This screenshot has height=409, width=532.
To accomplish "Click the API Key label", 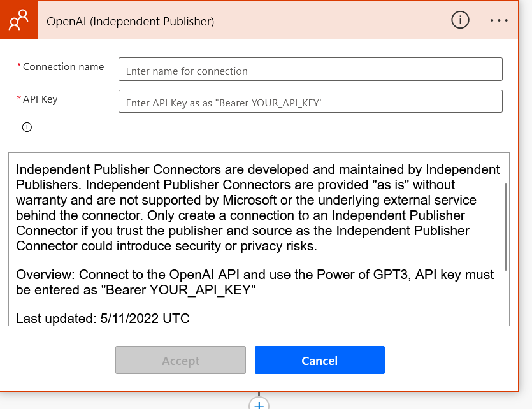I will (x=40, y=99).
